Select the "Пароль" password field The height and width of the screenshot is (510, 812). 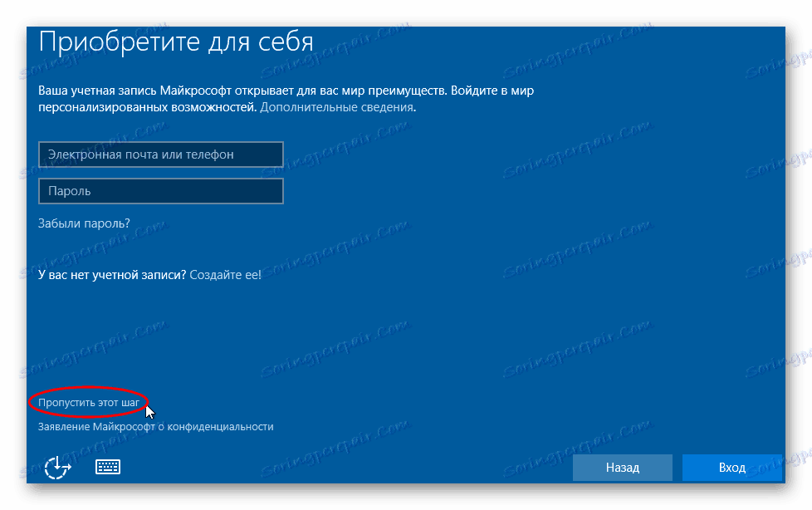coord(161,191)
